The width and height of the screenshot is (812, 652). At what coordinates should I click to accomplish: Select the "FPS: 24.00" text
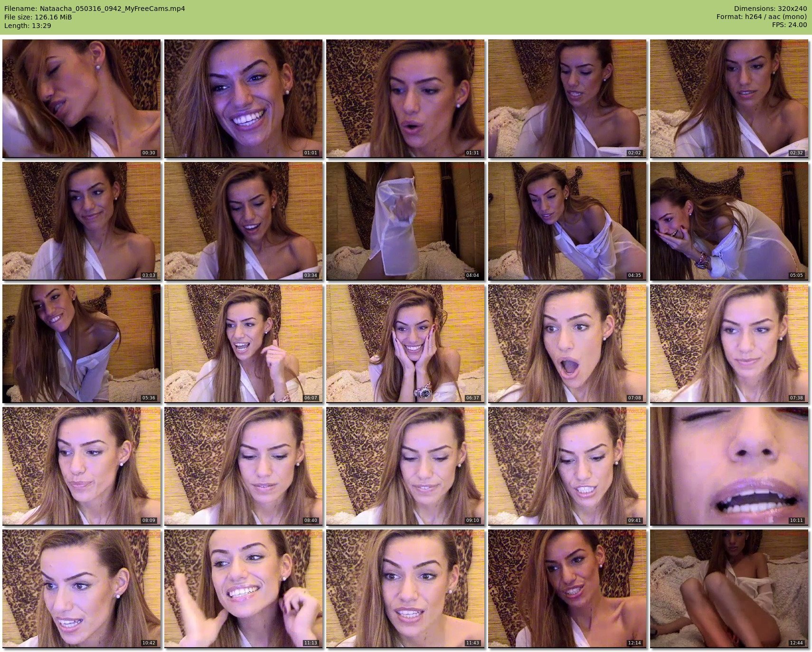pos(789,26)
